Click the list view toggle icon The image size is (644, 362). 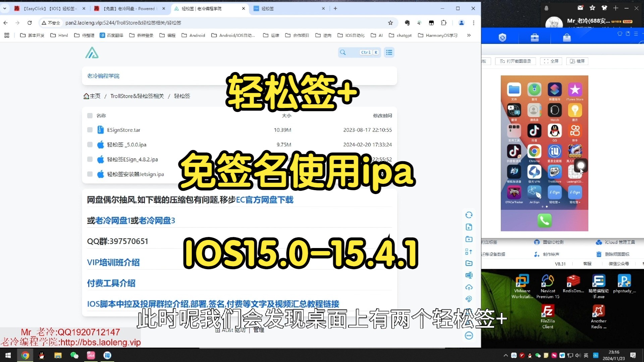pos(389,52)
